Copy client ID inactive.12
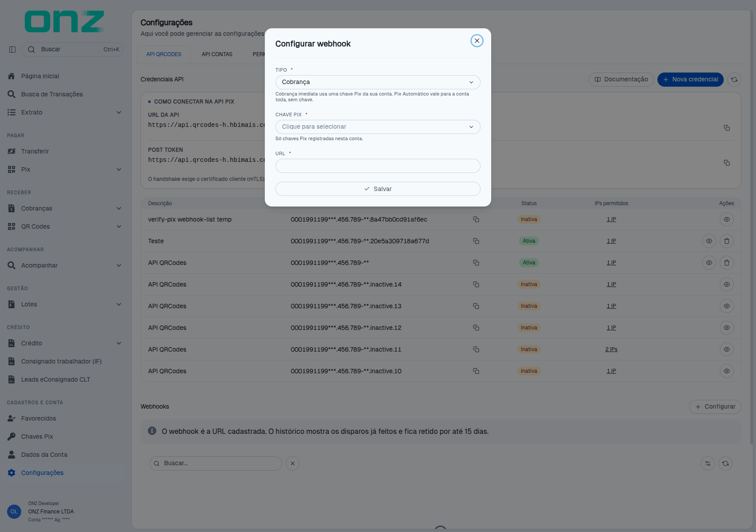756x532 pixels. [x=476, y=328]
